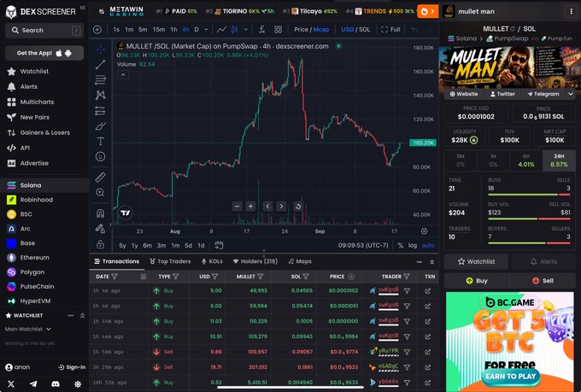This screenshot has height=392, width=581.
Task: Switch chart to Mcap view
Action: coord(321,30)
